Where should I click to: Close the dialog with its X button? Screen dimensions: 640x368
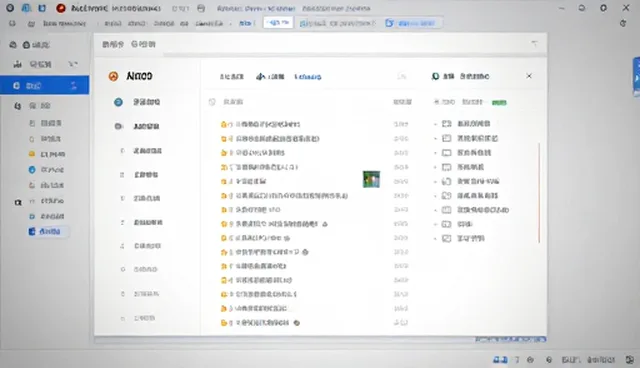[x=529, y=76]
